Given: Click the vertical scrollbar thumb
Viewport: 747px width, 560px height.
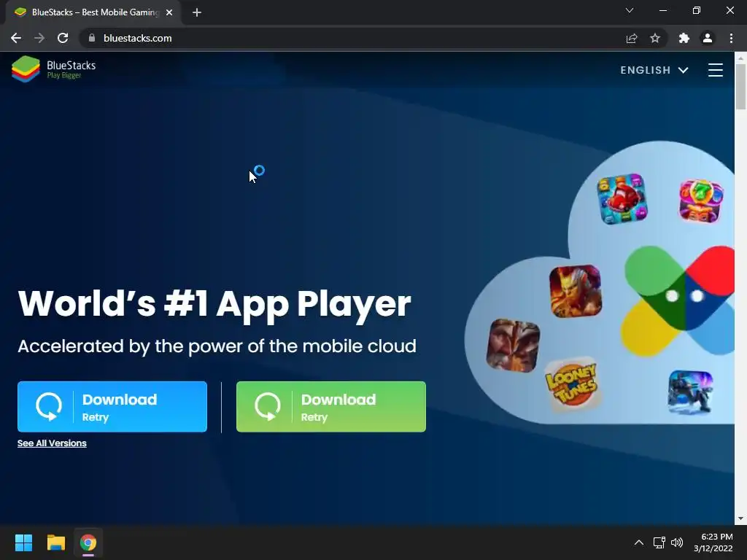Looking at the screenshot, I should click(740, 87).
